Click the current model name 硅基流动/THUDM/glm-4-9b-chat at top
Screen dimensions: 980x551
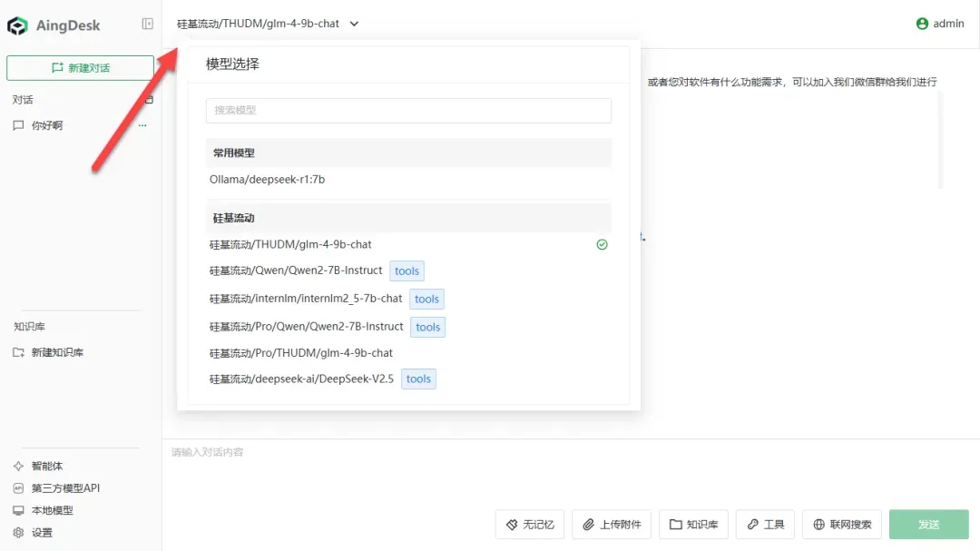point(258,24)
